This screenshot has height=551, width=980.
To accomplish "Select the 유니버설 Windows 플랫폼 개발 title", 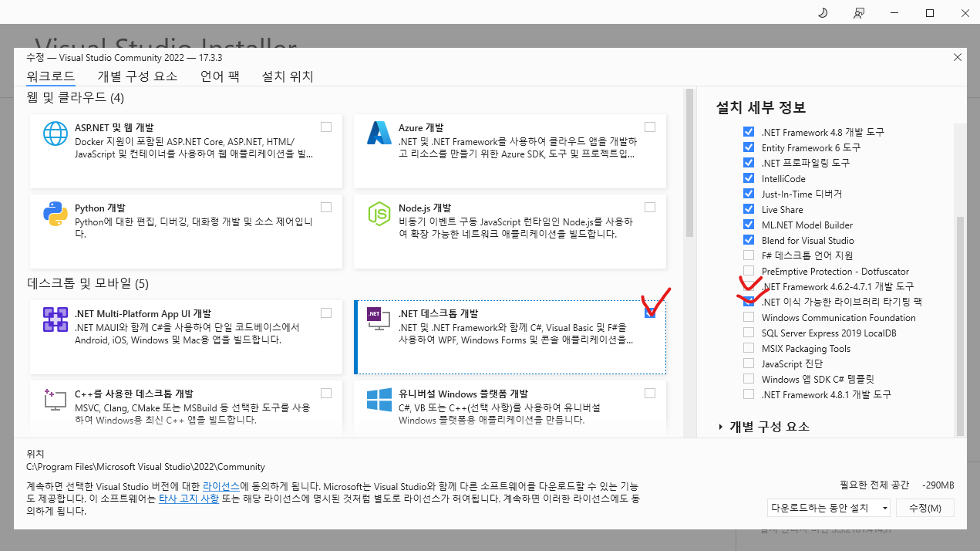I will click(463, 394).
